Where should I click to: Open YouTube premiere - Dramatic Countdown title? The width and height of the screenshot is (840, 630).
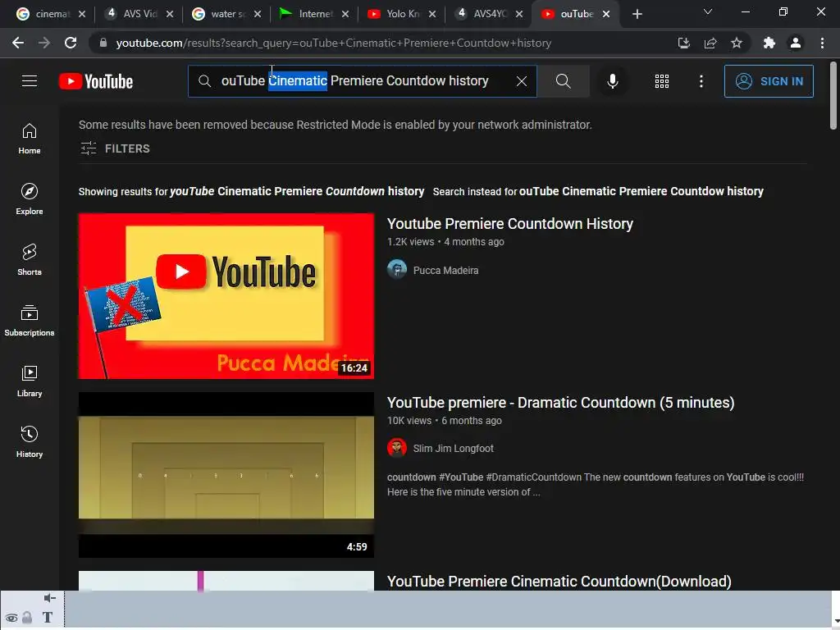point(560,402)
